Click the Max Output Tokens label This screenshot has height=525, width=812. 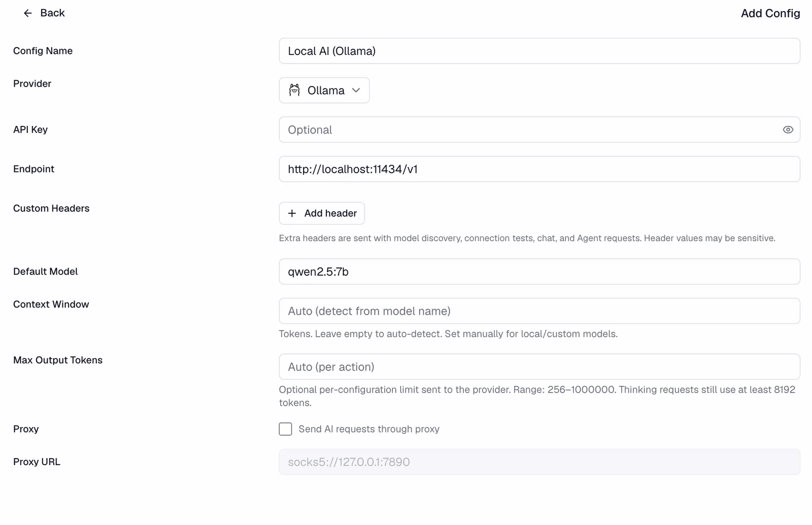pyautogui.click(x=58, y=360)
